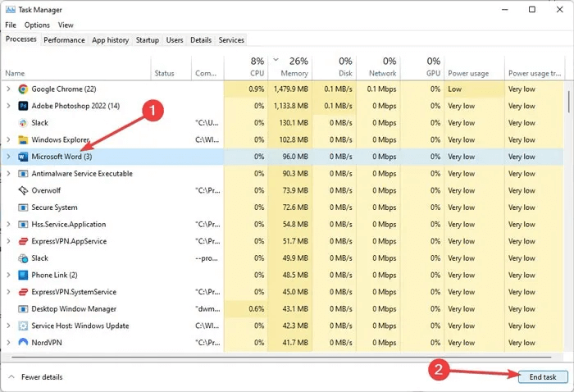
Task: Click the Microsoft Word process icon
Action: [x=23, y=157]
